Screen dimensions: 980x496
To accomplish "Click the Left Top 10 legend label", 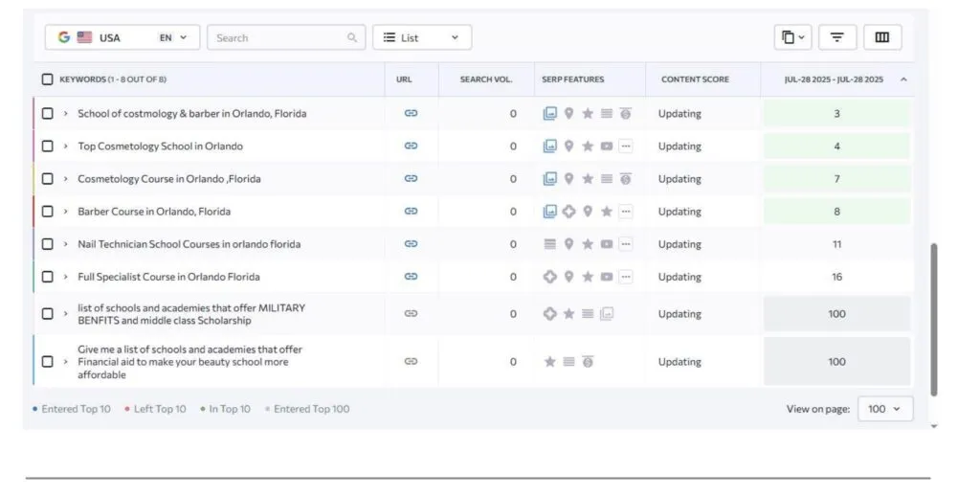I will (x=160, y=409).
